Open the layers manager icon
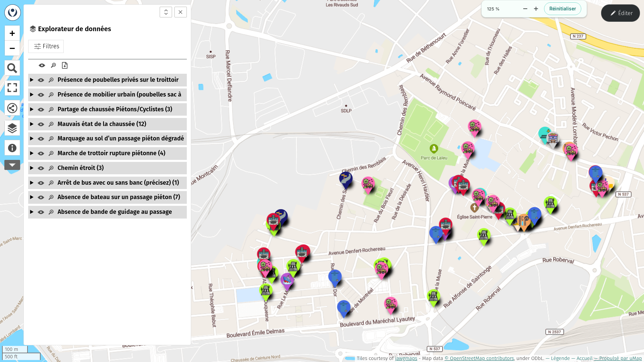 [12, 128]
